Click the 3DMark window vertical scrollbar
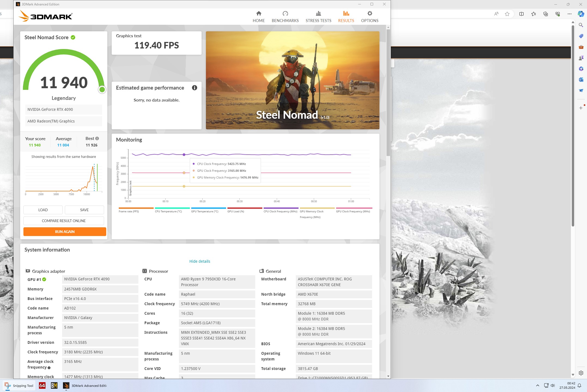This screenshot has height=392, width=587. coord(388,93)
